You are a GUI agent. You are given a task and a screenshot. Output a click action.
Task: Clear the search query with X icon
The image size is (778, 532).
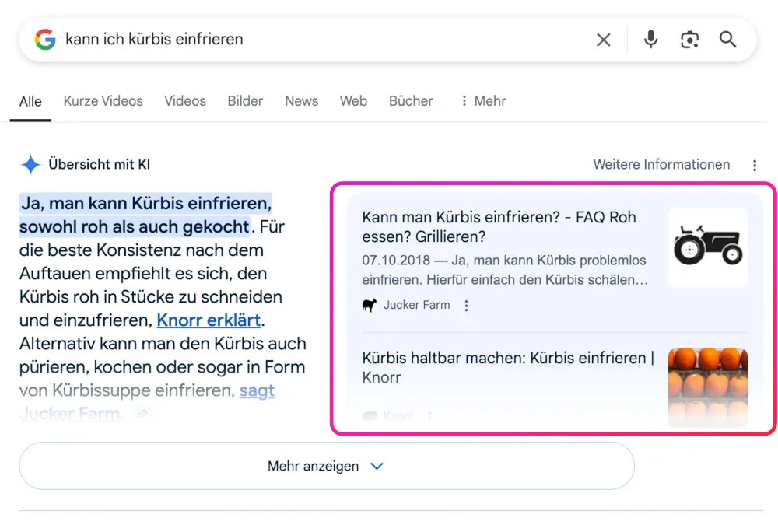[x=604, y=40]
